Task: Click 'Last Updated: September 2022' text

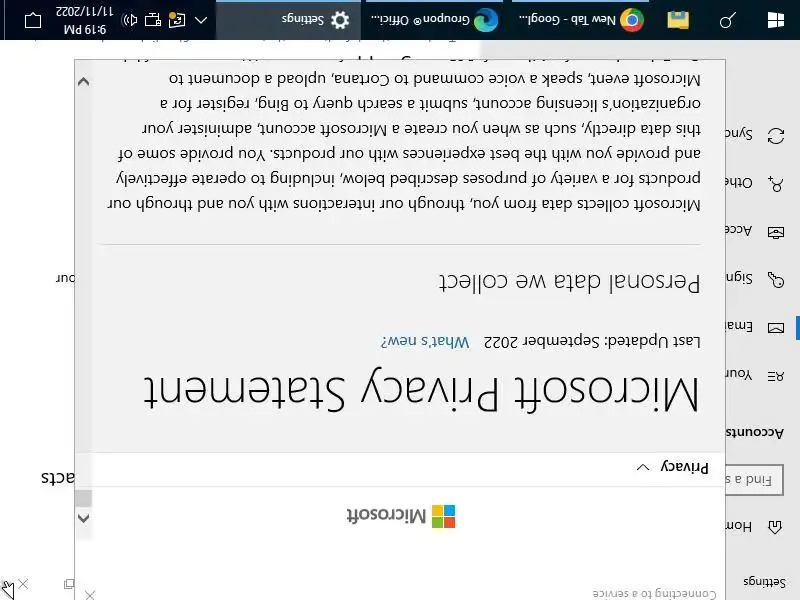Action: [592, 341]
